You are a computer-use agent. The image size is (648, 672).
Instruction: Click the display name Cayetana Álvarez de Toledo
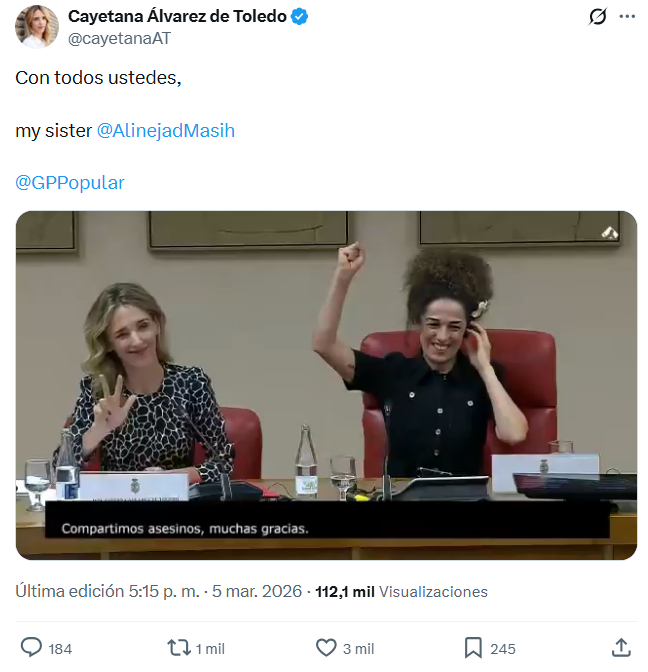177,16
